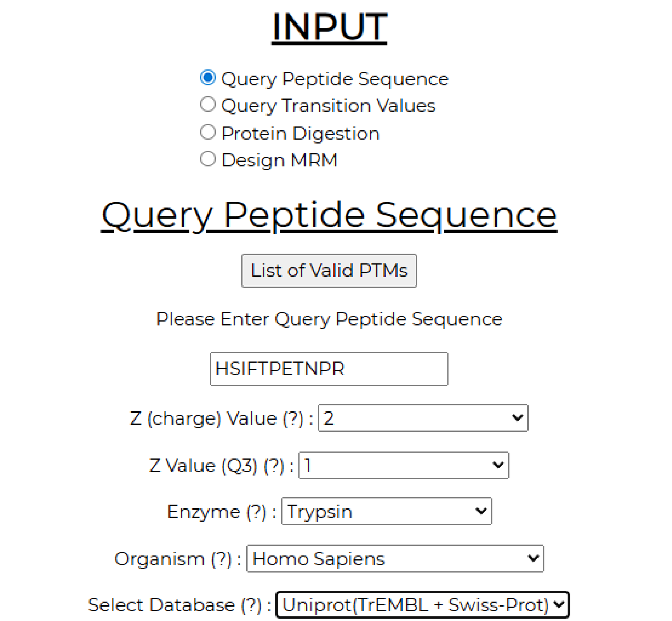Open the Z (charge) Value dropdown
The image size is (672, 621).
pyautogui.click(x=423, y=418)
